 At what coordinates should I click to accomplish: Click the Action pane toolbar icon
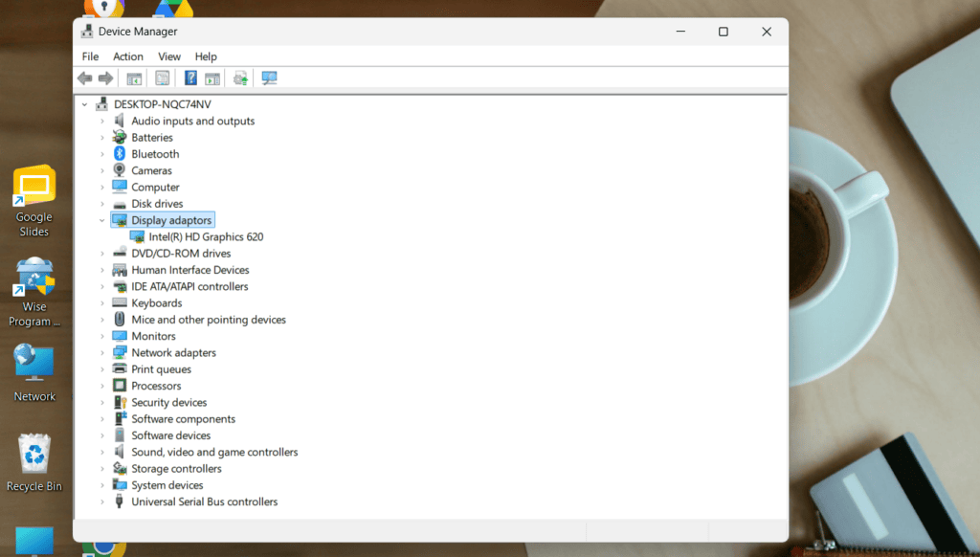pos(212,78)
